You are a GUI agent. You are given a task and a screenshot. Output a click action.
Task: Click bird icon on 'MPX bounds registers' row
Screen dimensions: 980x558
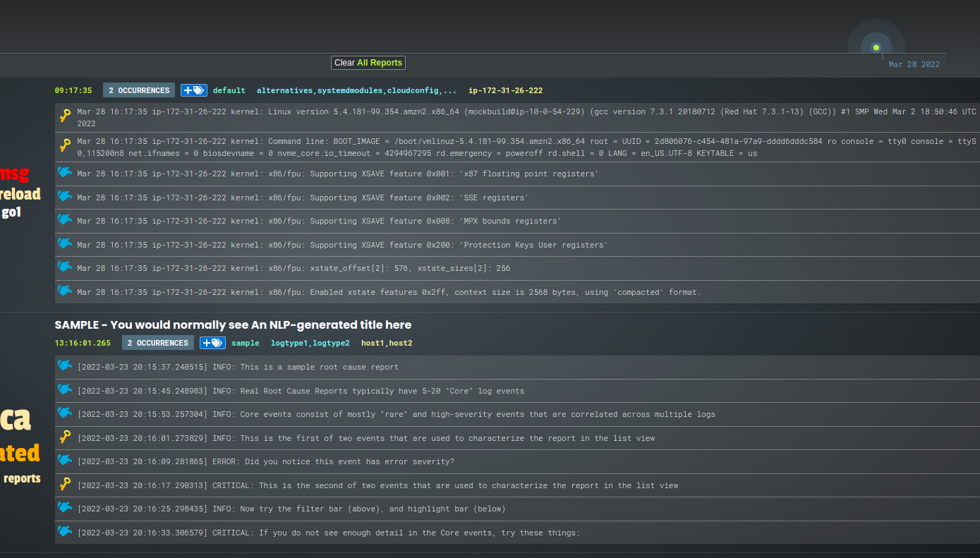(x=65, y=220)
